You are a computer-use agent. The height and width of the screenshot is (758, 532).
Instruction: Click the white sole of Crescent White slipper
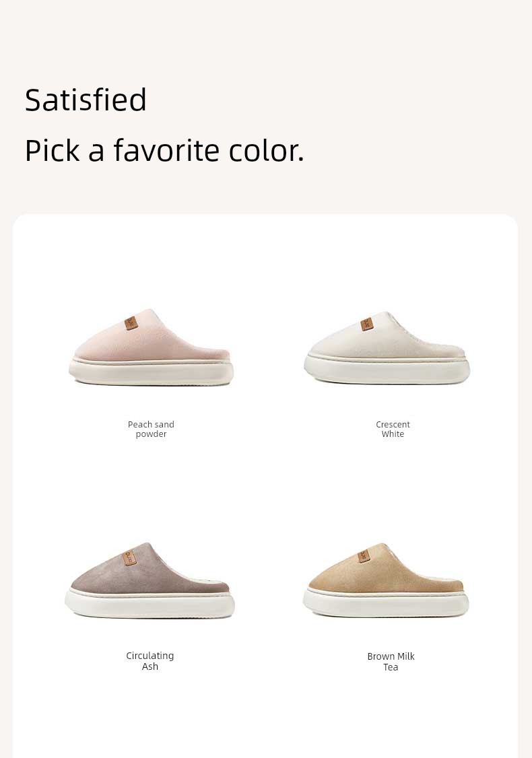click(x=387, y=370)
